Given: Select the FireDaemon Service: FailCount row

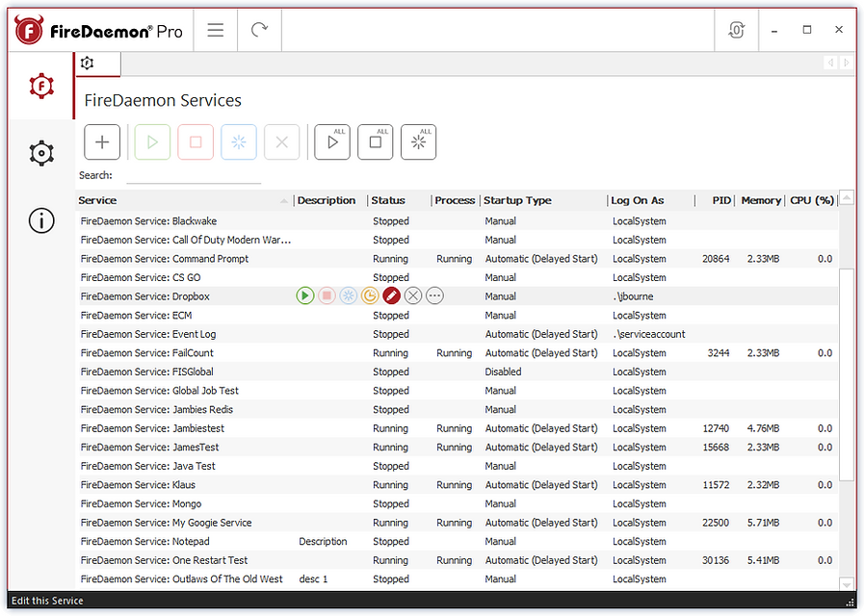Looking at the screenshot, I should [x=458, y=353].
